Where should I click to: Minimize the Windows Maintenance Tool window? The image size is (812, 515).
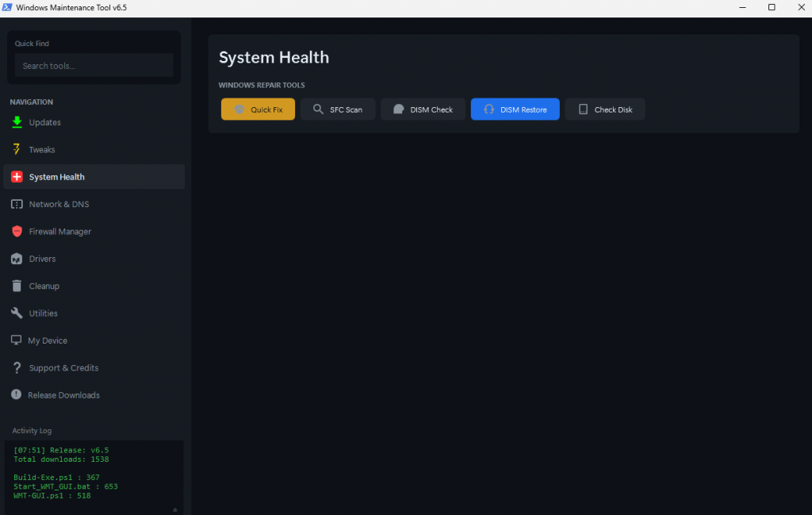742,7
